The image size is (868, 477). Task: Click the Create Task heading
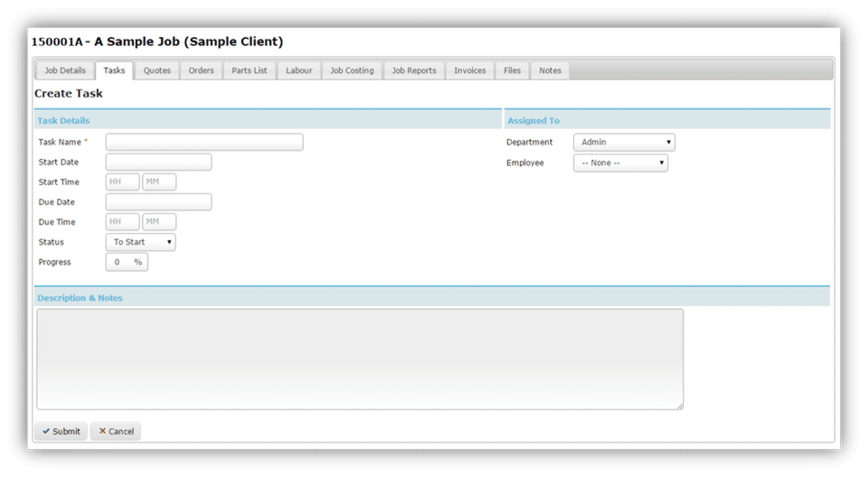tap(69, 94)
